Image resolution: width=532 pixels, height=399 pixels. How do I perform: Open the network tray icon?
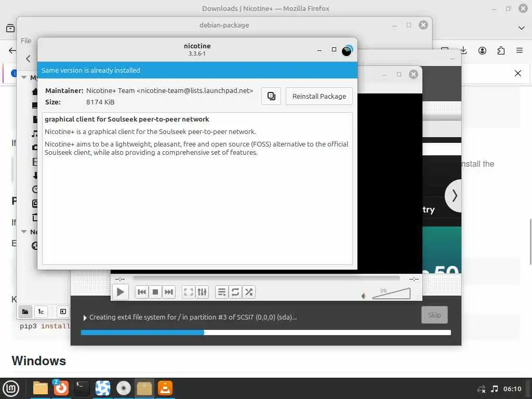[481, 389]
